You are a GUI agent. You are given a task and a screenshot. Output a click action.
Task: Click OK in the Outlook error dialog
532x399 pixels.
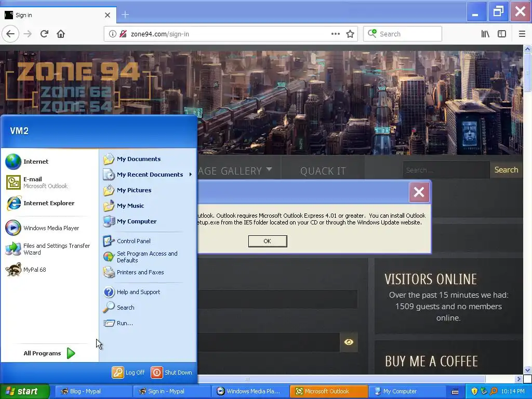coord(268,241)
